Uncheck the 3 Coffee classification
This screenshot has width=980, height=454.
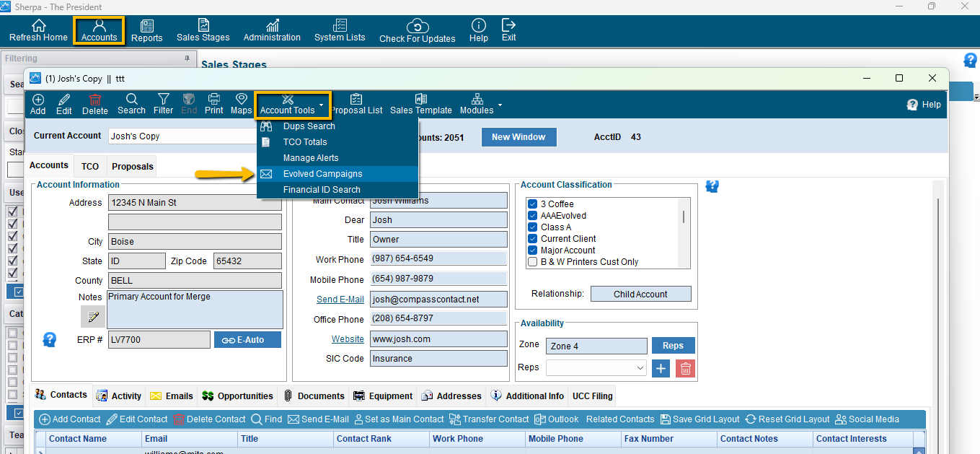pyautogui.click(x=532, y=204)
